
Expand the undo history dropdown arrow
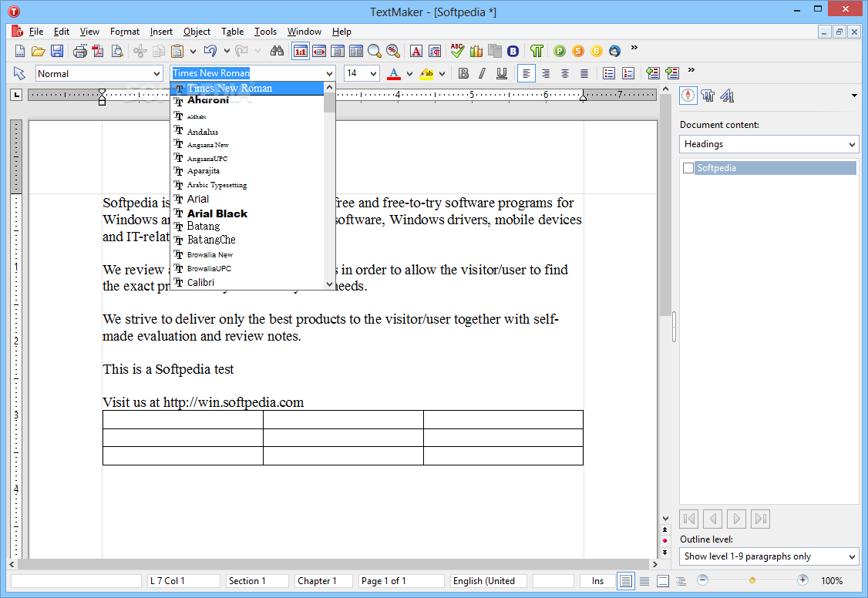[x=227, y=52]
